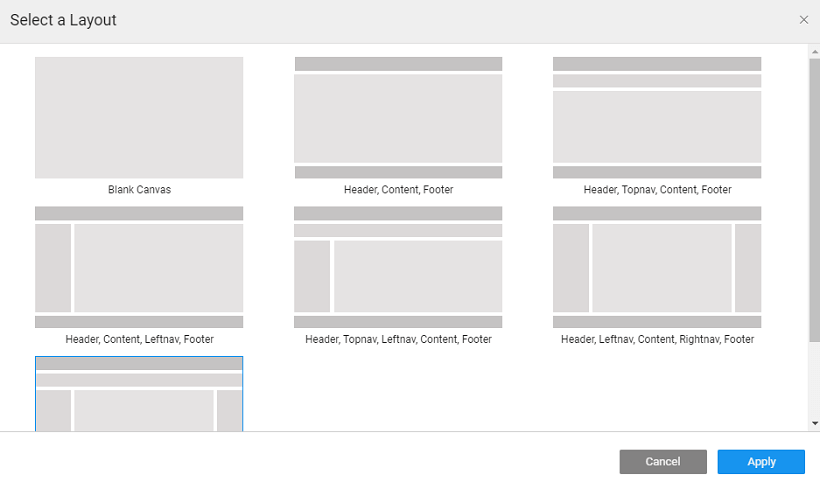
Task: Click the vertical scrollbar thumb
Action: tap(814, 200)
